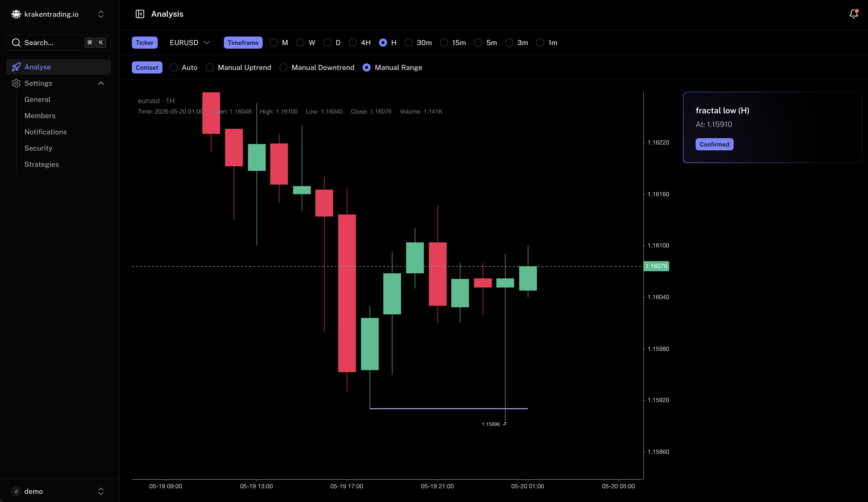This screenshot has width=868, height=502.
Task: Choose Manual Range context
Action: click(367, 67)
